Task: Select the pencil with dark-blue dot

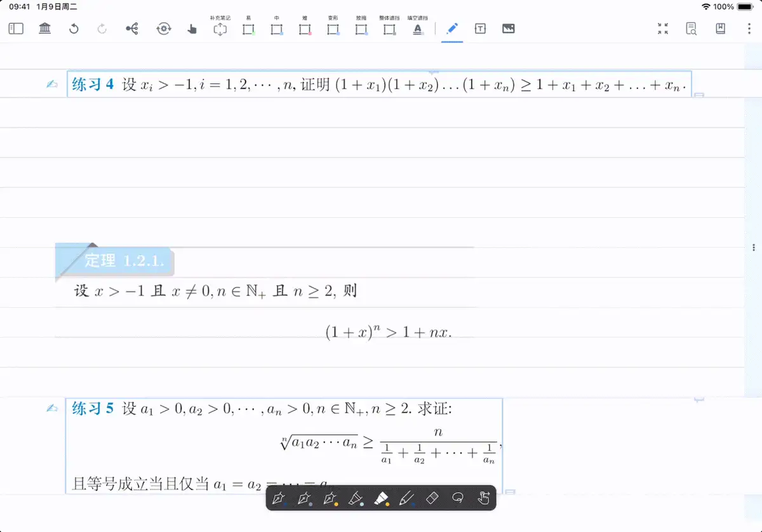Action: [406, 498]
